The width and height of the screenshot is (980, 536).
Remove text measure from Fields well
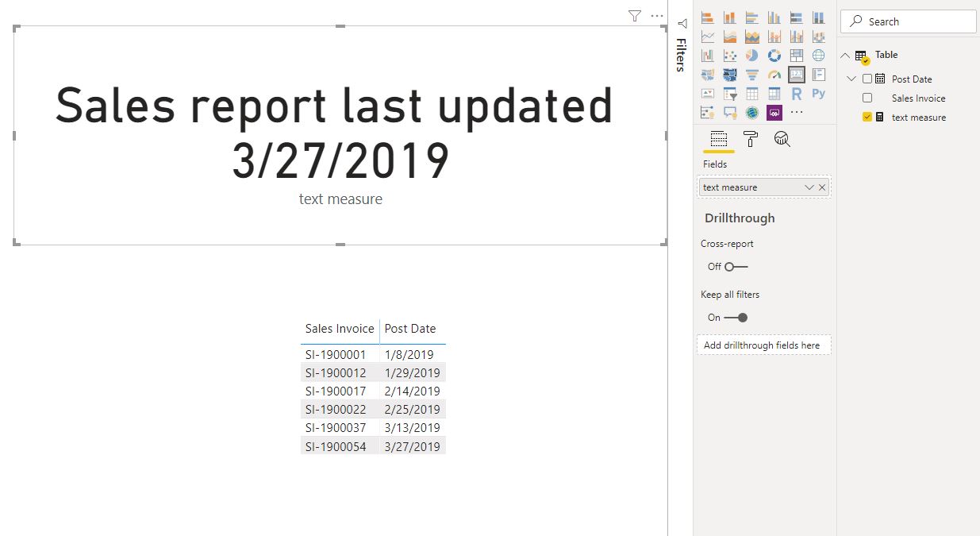coord(822,187)
